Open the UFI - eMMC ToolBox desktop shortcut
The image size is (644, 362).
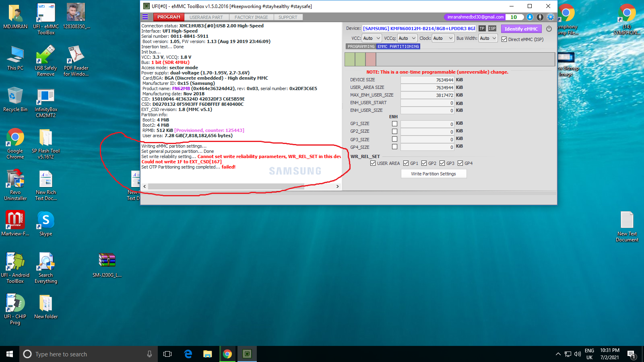(x=46, y=19)
